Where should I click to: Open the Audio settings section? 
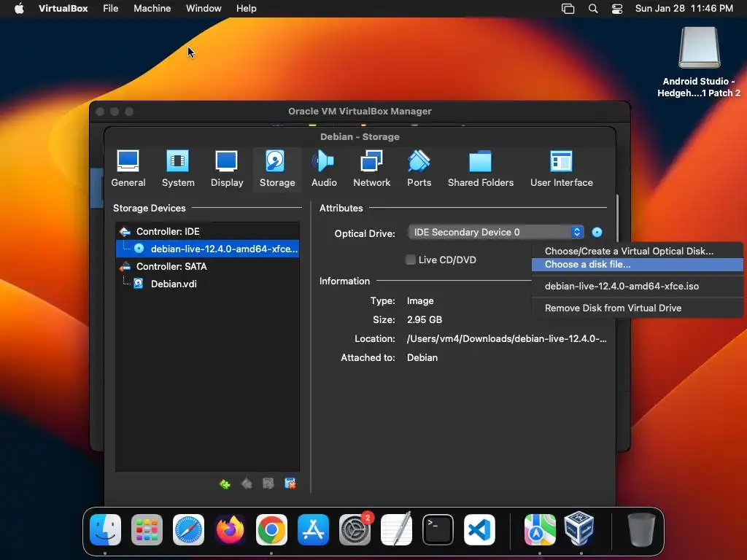pos(324,168)
